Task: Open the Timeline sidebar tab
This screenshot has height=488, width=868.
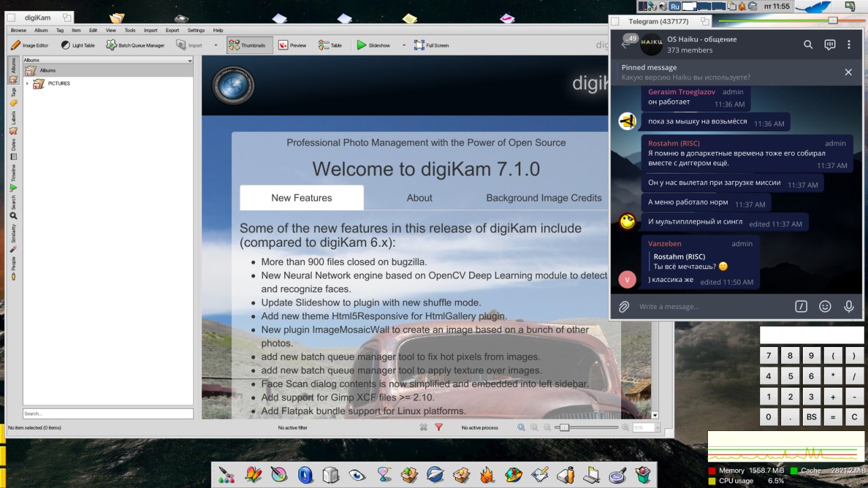Action: [x=13, y=178]
